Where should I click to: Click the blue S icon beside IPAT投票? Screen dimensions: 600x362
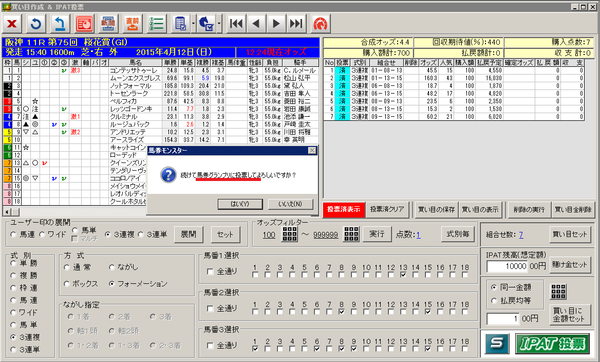(x=497, y=343)
